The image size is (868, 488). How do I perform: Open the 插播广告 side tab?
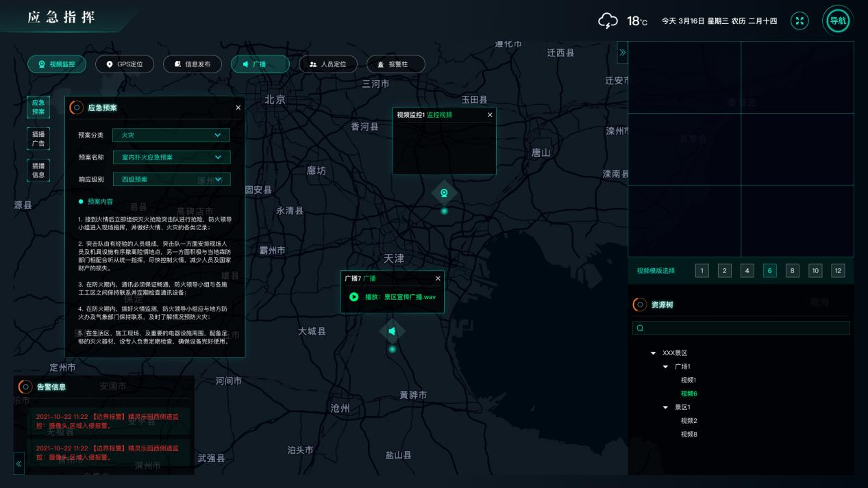tap(38, 139)
